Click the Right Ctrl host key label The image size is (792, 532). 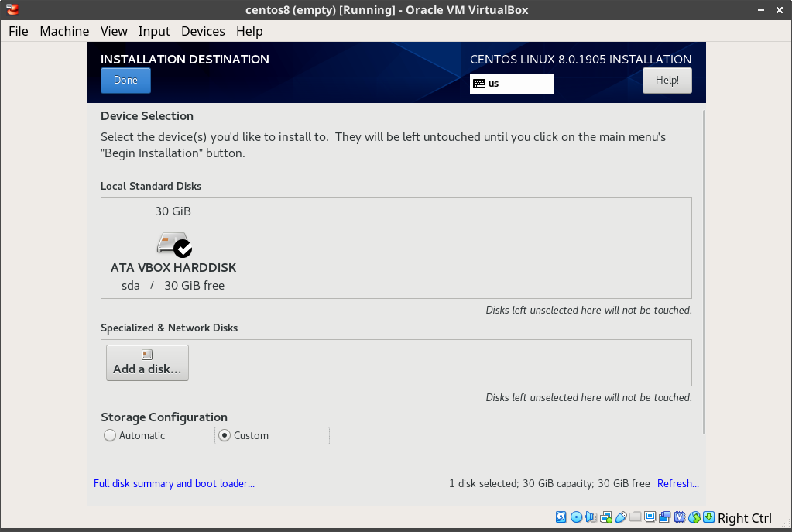(x=745, y=518)
